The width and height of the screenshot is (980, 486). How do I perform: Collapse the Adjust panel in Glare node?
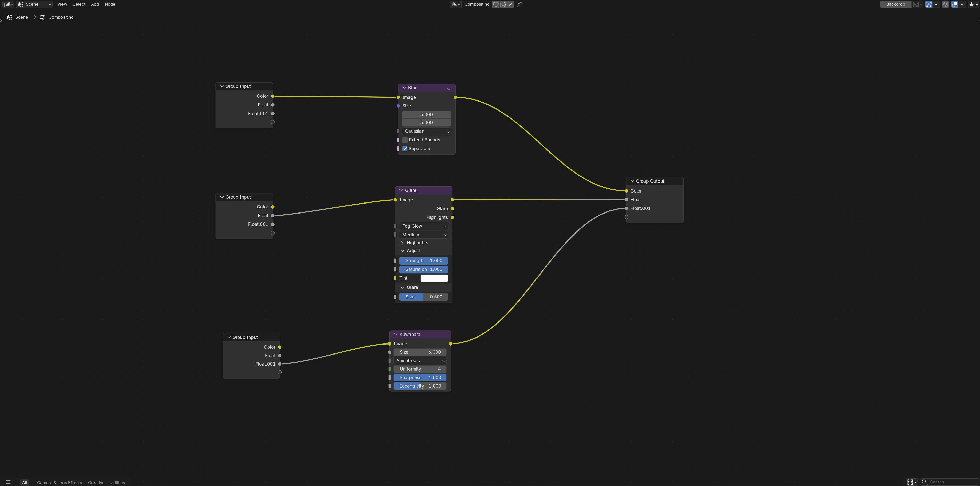point(402,251)
